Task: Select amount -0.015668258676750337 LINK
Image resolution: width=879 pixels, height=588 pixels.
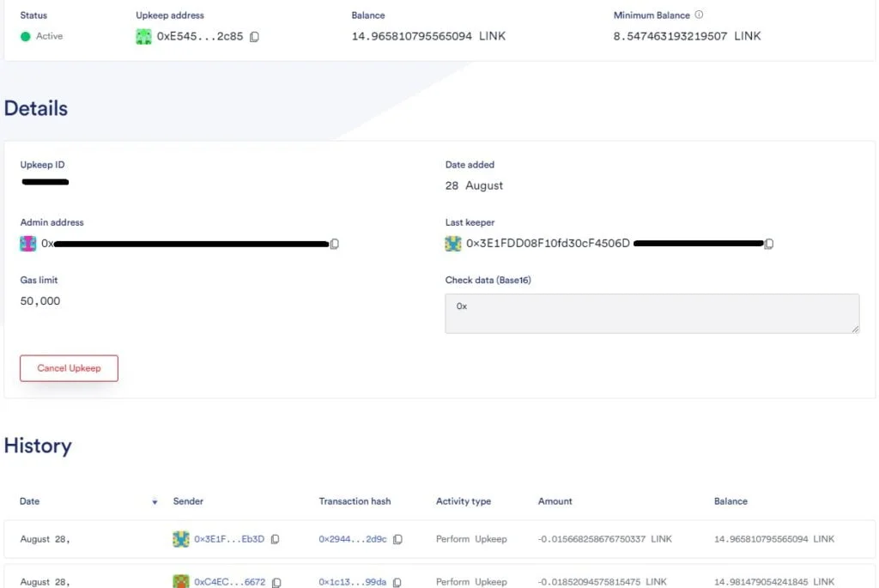Action: pos(605,539)
